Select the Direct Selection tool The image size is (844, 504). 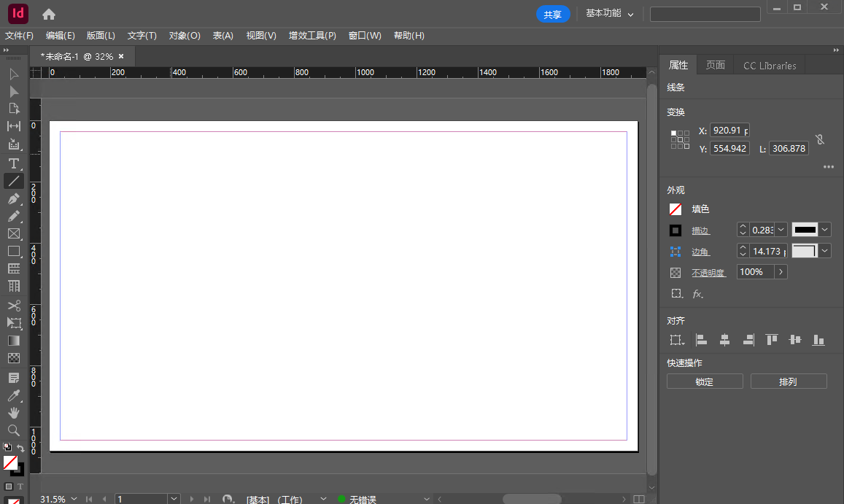[14, 92]
